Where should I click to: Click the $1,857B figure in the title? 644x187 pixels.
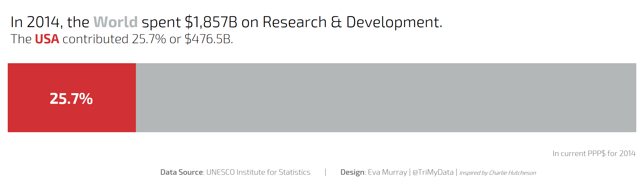(x=211, y=22)
